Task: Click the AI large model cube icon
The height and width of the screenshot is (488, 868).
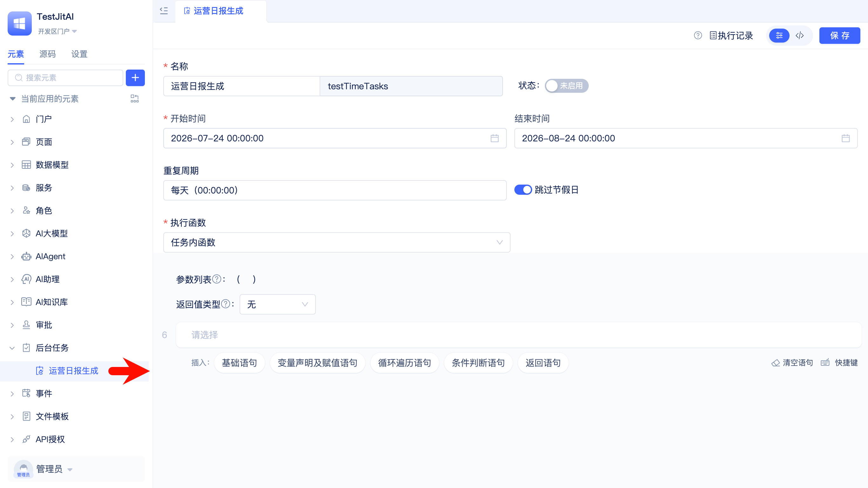Action: [x=26, y=233]
